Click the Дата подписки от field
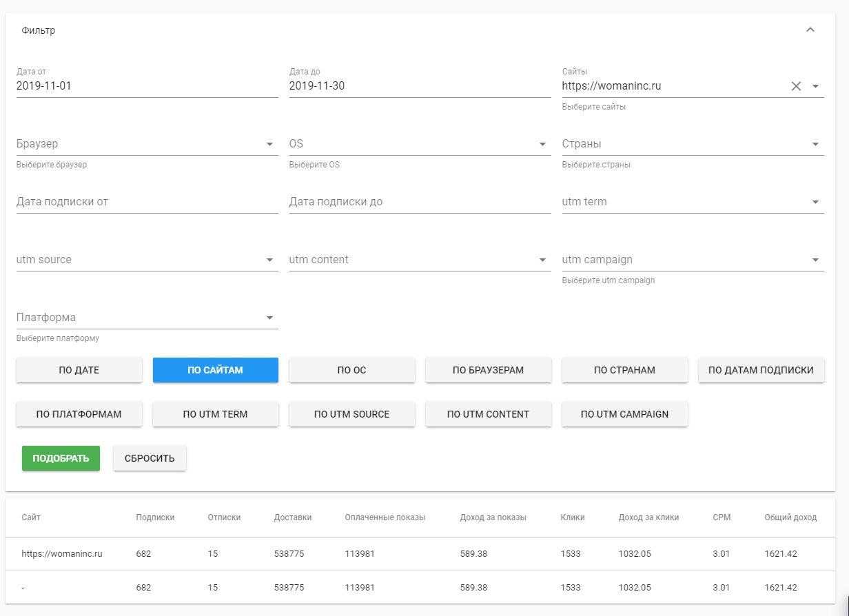Screen dimensions: 849x616 (146, 202)
